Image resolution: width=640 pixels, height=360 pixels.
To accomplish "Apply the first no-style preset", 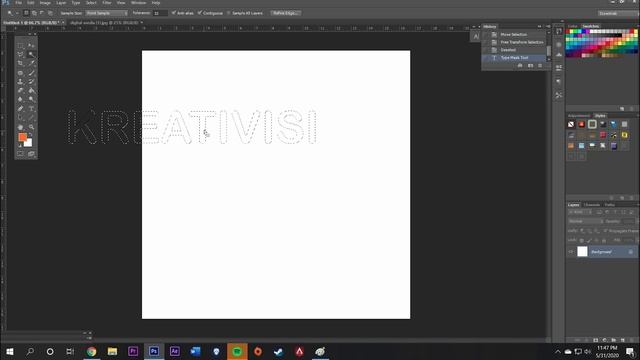I will 571,124.
